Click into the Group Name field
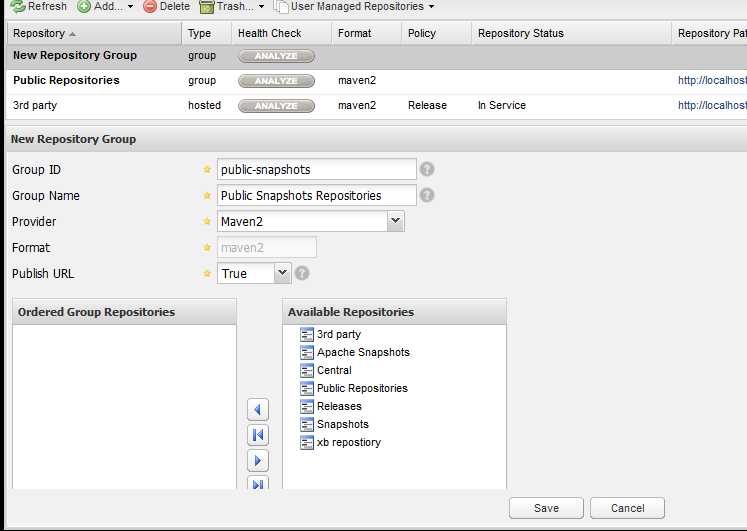This screenshot has height=531, width=747. (316, 195)
